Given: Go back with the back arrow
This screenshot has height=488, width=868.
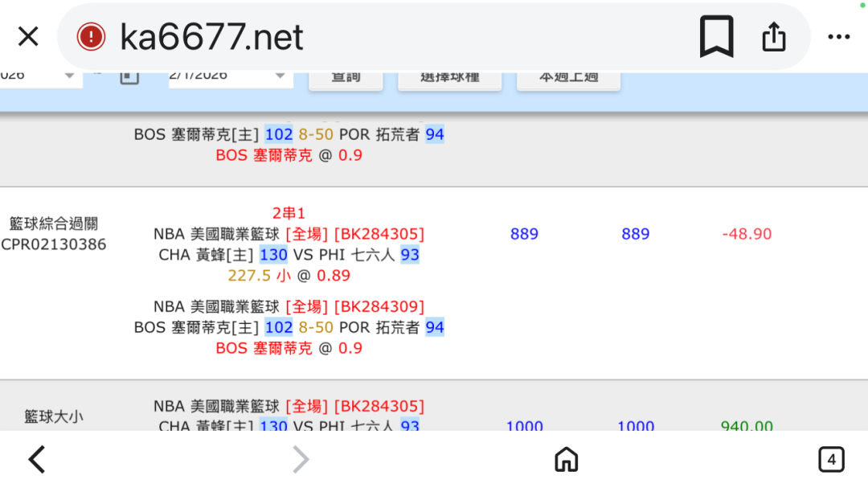Looking at the screenshot, I should pyautogui.click(x=37, y=459).
